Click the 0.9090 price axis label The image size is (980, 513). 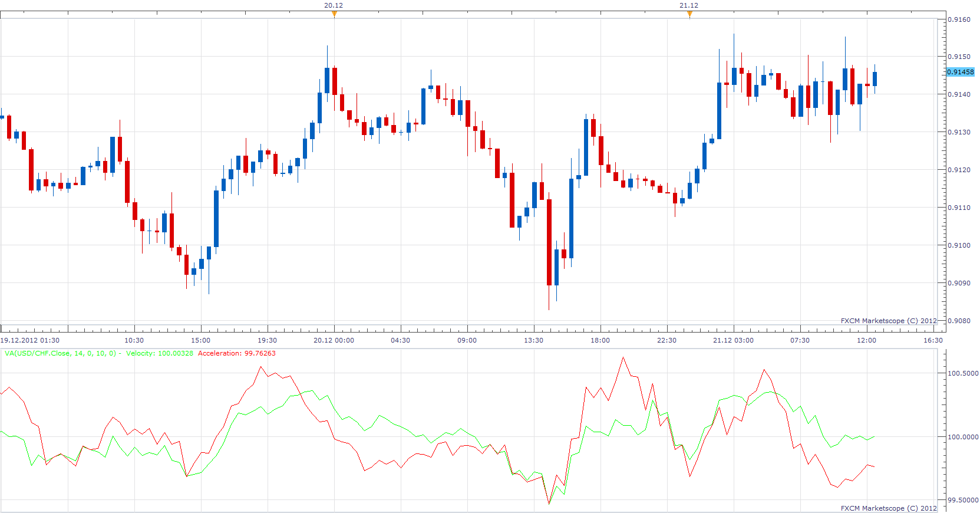pos(959,283)
